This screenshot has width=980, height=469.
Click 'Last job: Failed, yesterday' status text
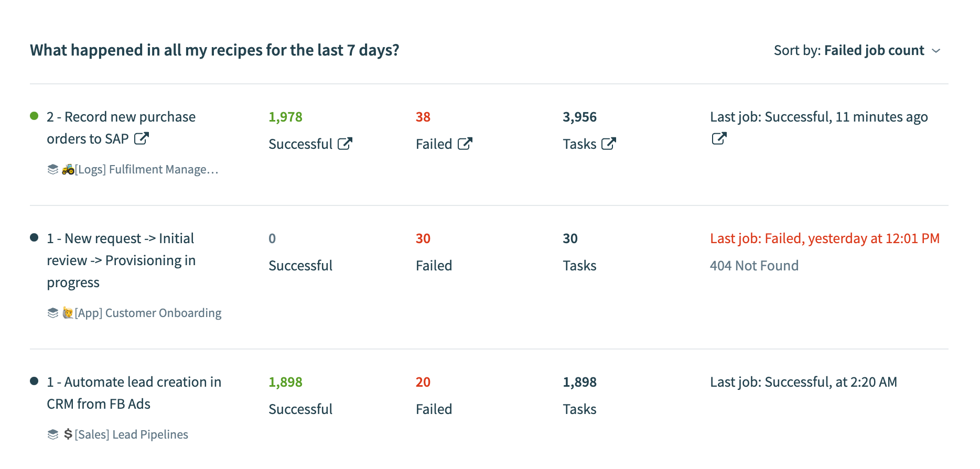coord(824,239)
